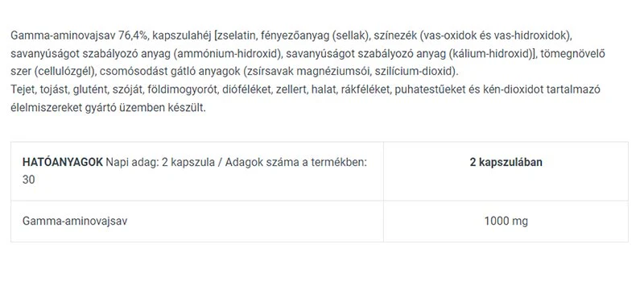Click the HATÓANYAGOK table header text
644x290 pixels.
(x=63, y=162)
